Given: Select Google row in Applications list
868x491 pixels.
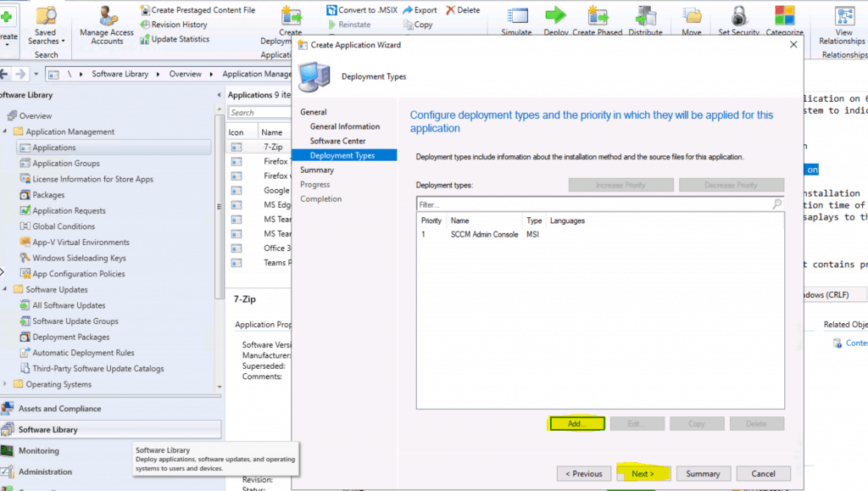Looking at the screenshot, I should point(259,190).
